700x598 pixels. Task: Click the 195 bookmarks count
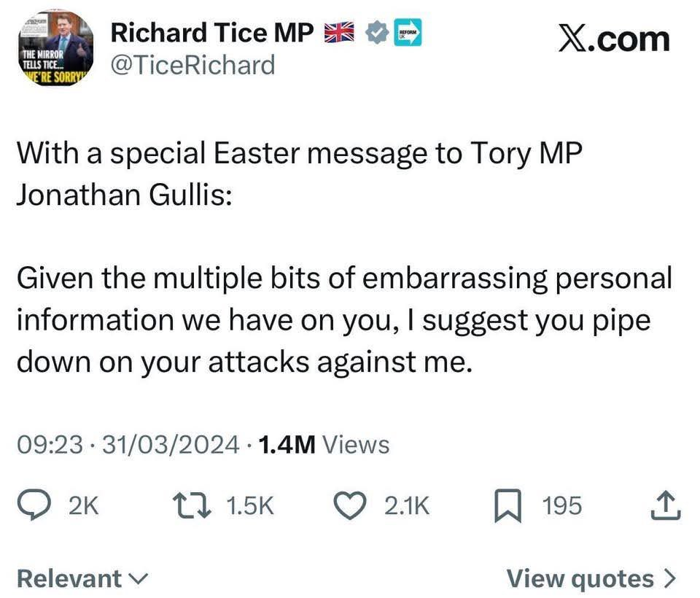click(x=561, y=506)
